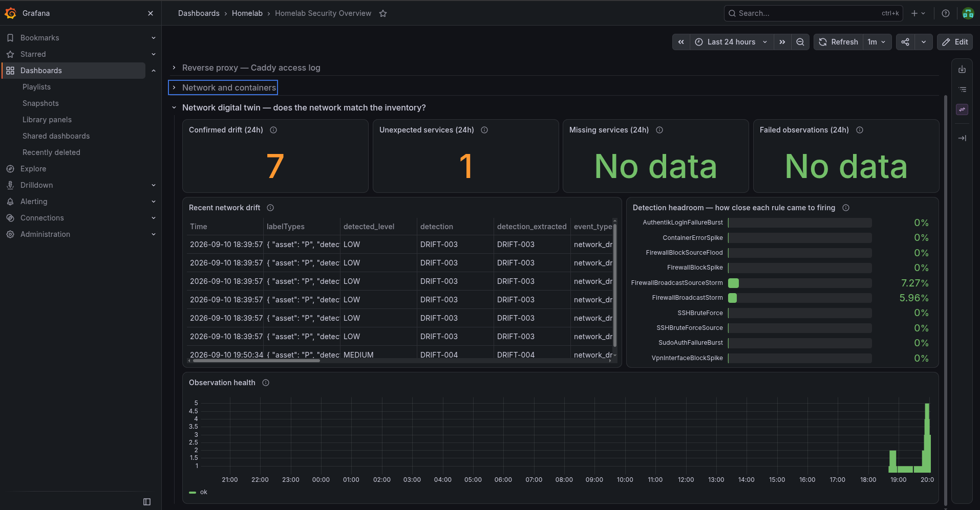Open Explore in the sidebar

[33, 169]
